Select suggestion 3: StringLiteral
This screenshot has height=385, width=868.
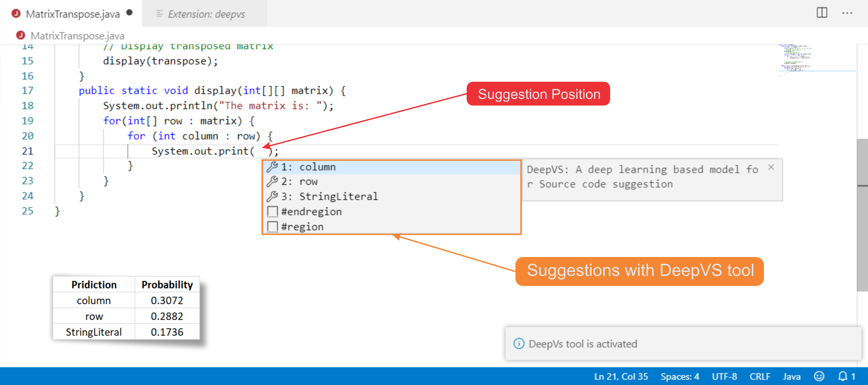coord(392,197)
